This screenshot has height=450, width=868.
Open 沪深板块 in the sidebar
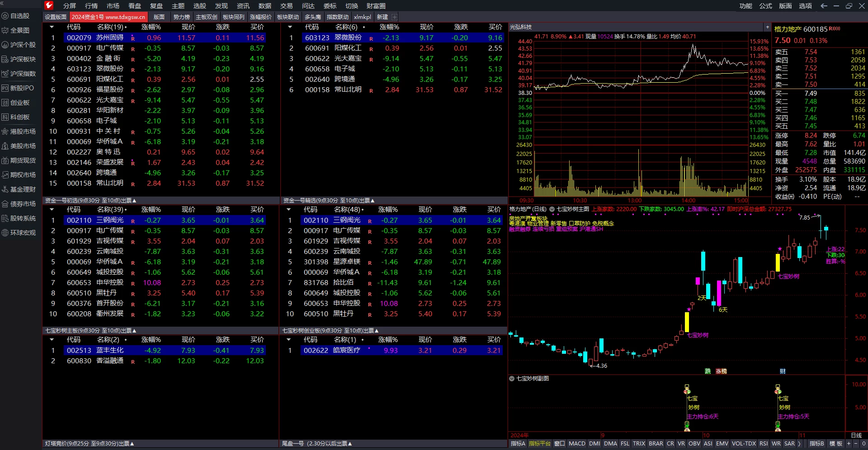point(19,59)
